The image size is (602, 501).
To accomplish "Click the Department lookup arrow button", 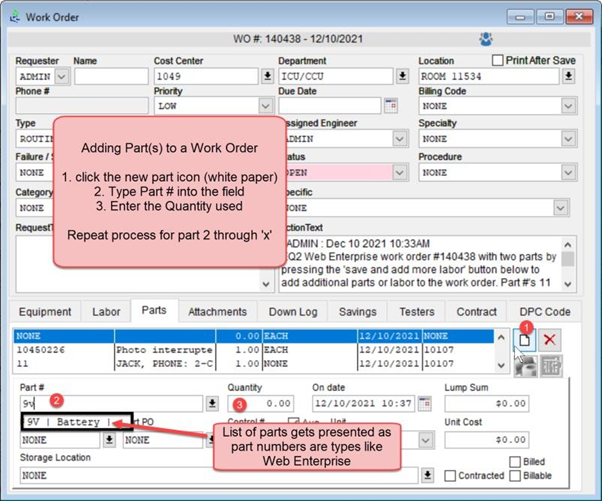I will (x=402, y=76).
